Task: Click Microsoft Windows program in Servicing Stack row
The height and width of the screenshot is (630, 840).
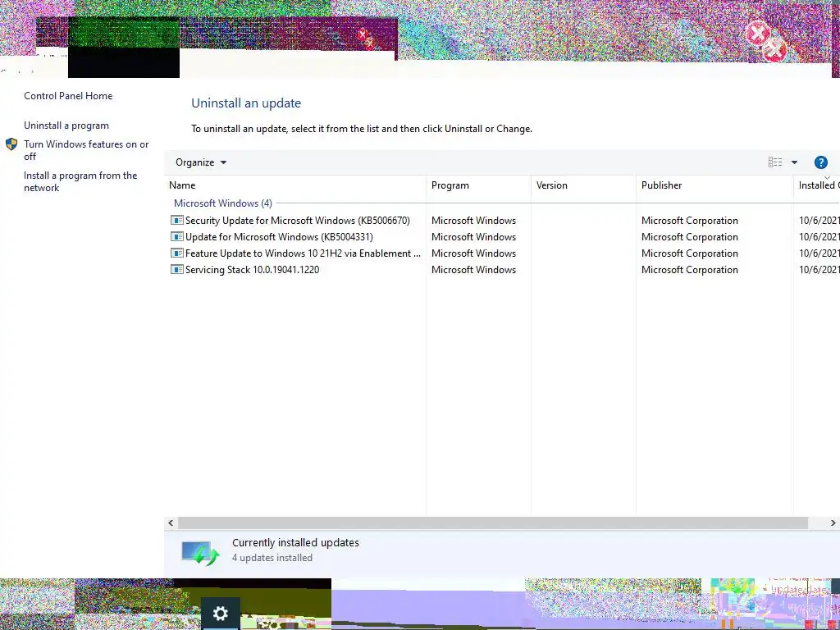Action: [473, 269]
